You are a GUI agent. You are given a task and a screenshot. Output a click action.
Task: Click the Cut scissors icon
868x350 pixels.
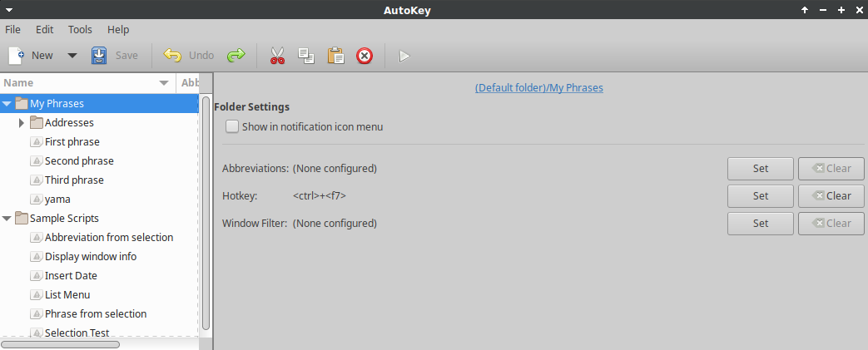coord(277,56)
